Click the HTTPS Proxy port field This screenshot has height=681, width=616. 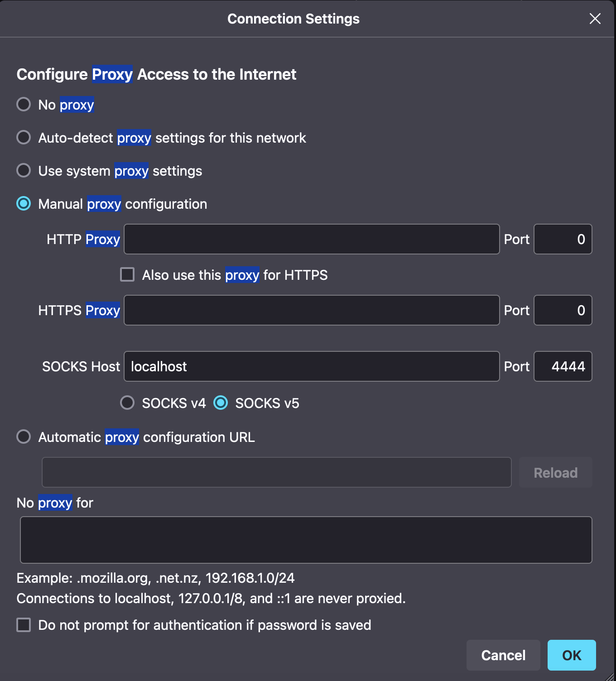click(x=563, y=310)
